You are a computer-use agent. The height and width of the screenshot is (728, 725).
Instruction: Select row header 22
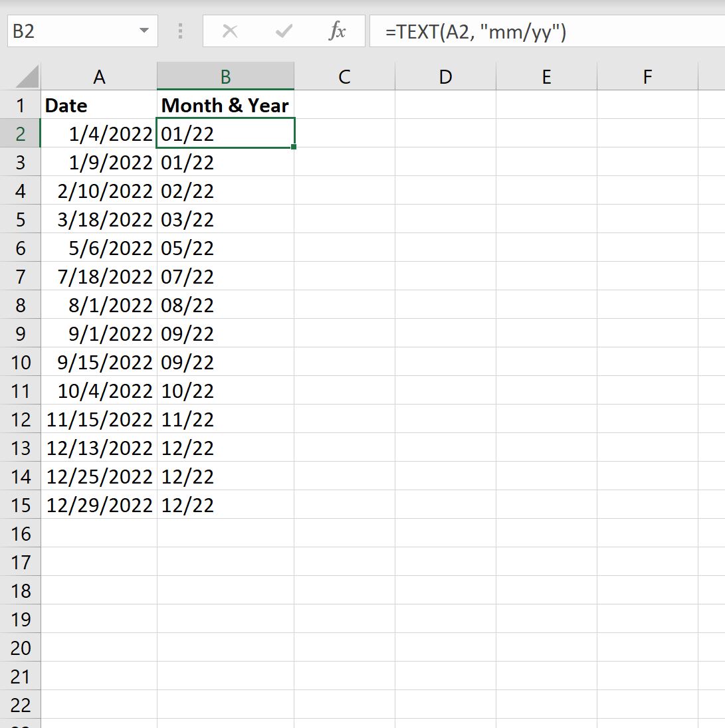click(21, 705)
